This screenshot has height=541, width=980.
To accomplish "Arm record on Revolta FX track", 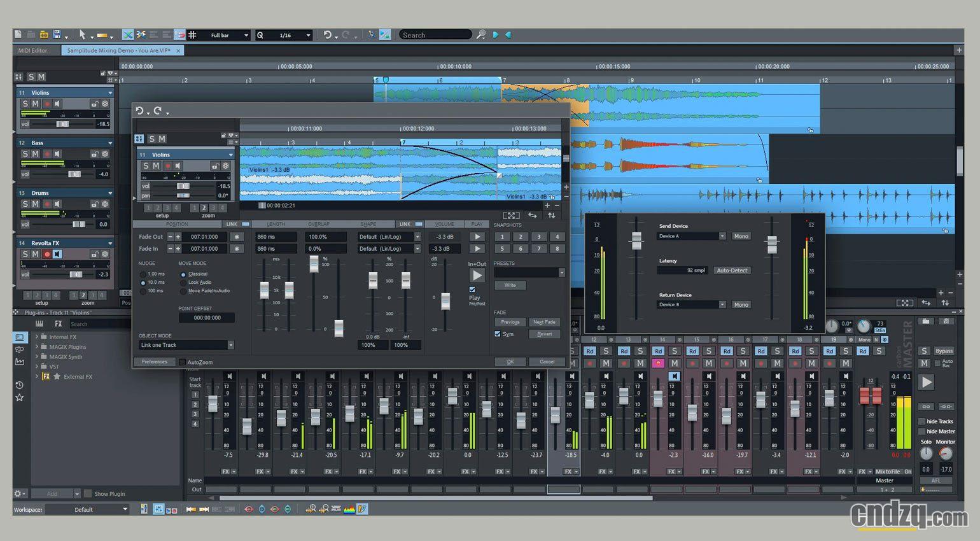I will pos(46,254).
